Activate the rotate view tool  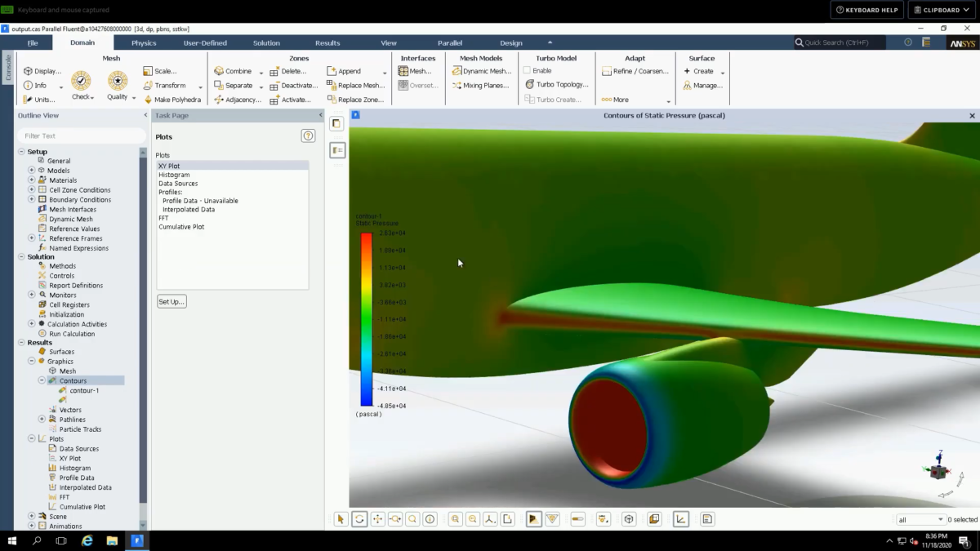point(359,519)
